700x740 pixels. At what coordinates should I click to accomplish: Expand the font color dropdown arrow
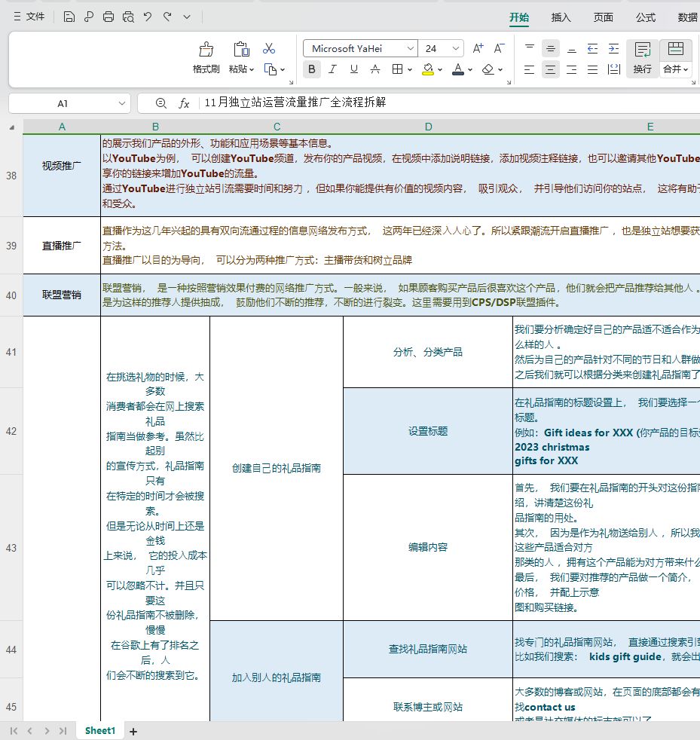(x=470, y=69)
